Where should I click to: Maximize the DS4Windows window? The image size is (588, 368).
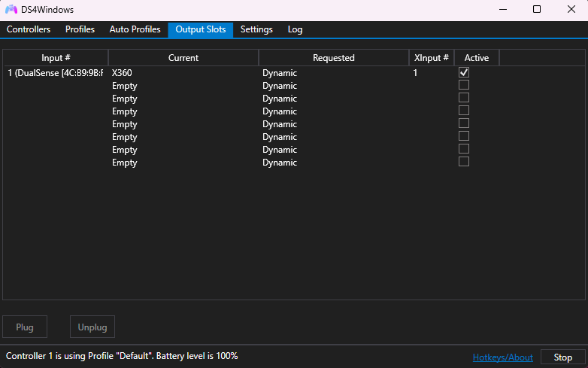point(537,10)
